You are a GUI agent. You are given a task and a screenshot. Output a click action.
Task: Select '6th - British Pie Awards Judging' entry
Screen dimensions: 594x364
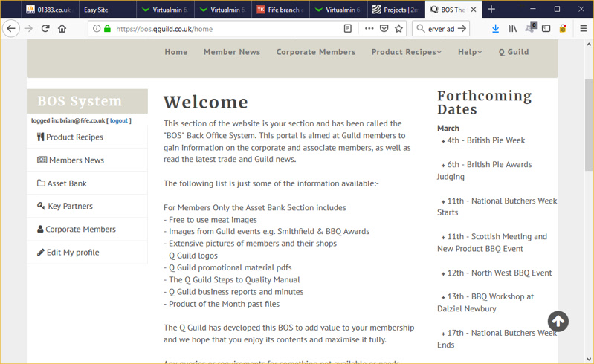coord(485,171)
